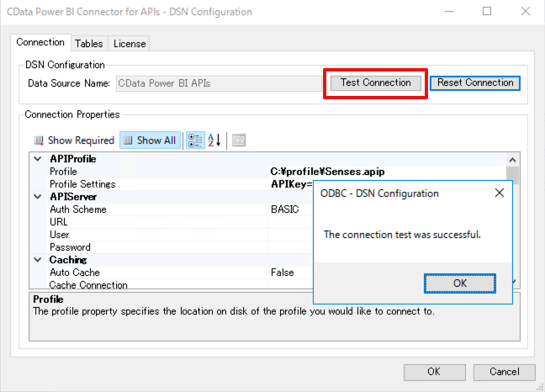Open the License tab
Screen dimensions: 545x392
[x=130, y=44]
